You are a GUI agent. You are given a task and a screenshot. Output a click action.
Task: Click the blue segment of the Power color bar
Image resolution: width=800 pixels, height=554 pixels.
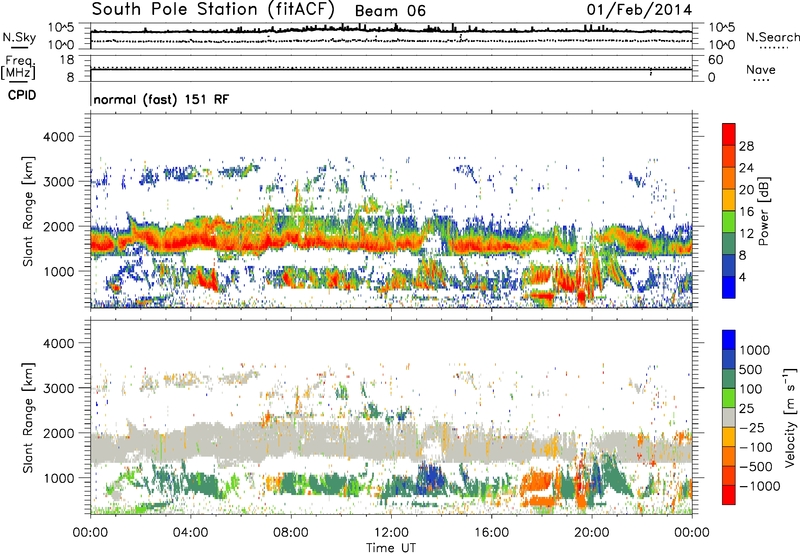pyautogui.click(x=729, y=287)
